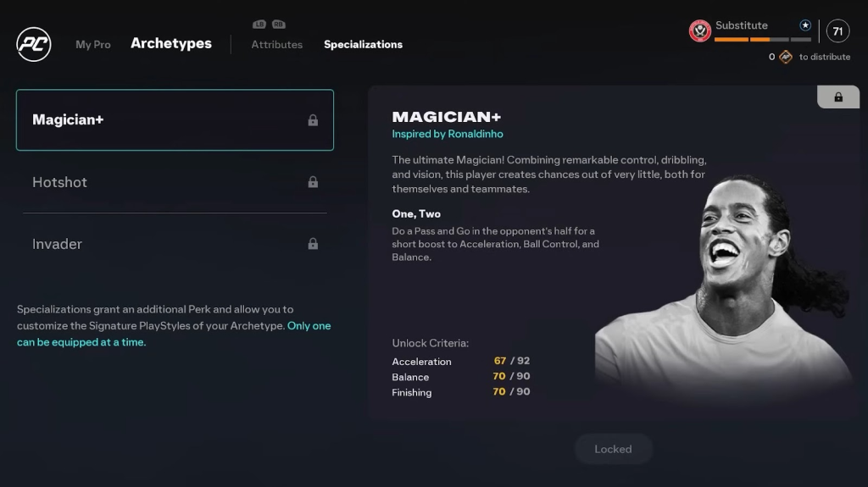The image size is (868, 487).
Task: Click the lock tab on the Magician+ detail panel
Action: tap(838, 97)
